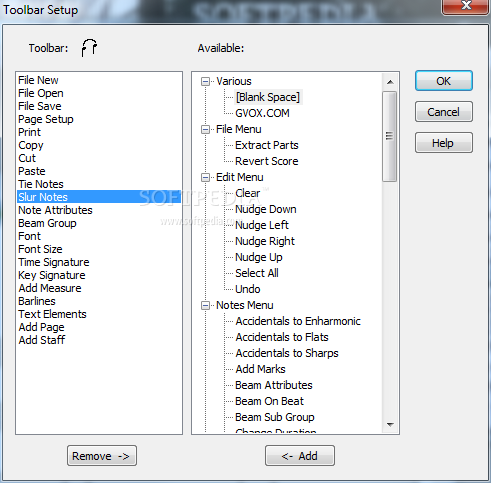Select File Save in Toolbar list
491x483 pixels.
[99, 106]
